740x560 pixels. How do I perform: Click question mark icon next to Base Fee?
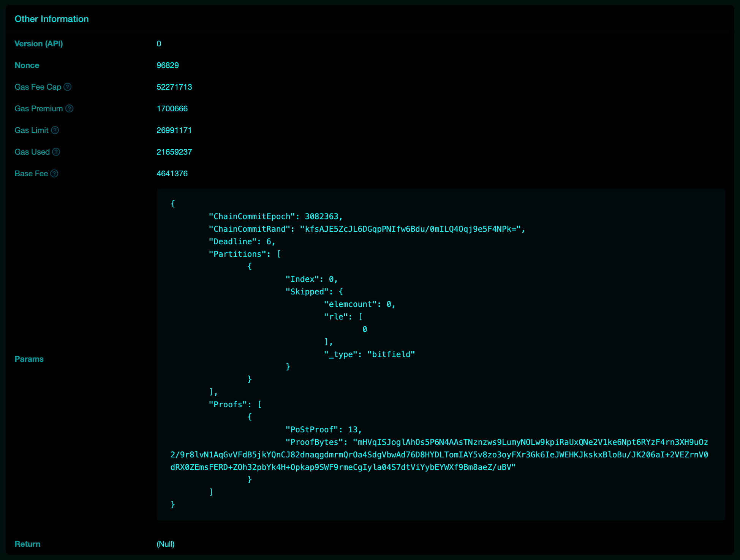point(54,174)
